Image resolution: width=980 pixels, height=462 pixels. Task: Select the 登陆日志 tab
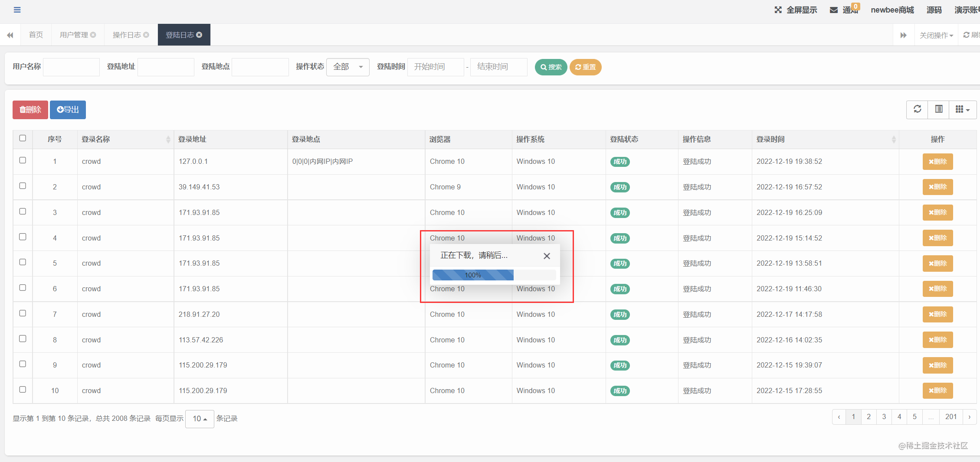pyautogui.click(x=180, y=35)
